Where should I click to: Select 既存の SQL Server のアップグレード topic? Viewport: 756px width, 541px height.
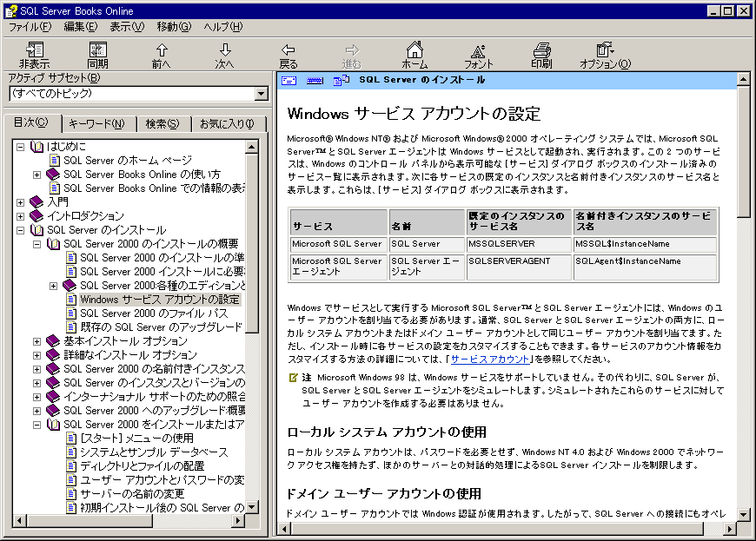[161, 327]
